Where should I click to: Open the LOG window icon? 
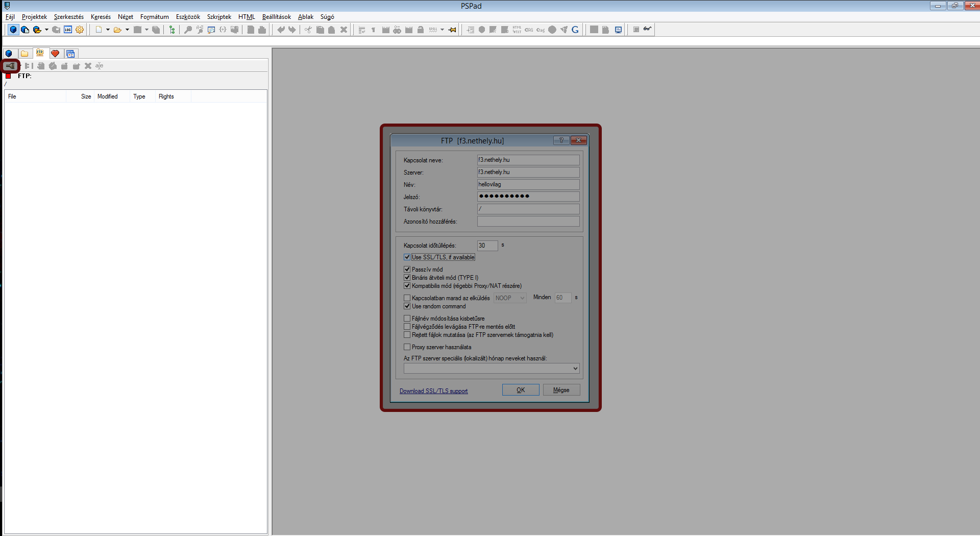coord(68,30)
